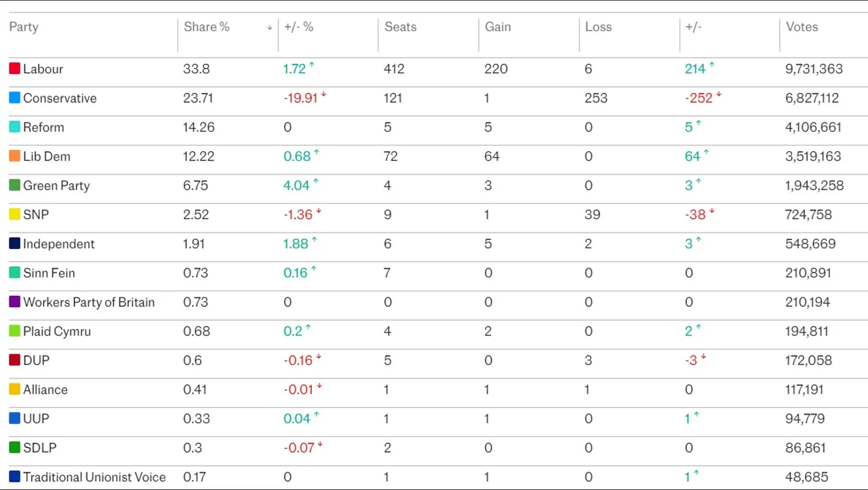Image resolution: width=868 pixels, height=490 pixels.
Task: Click the SDLP green swatch
Action: 14,448
